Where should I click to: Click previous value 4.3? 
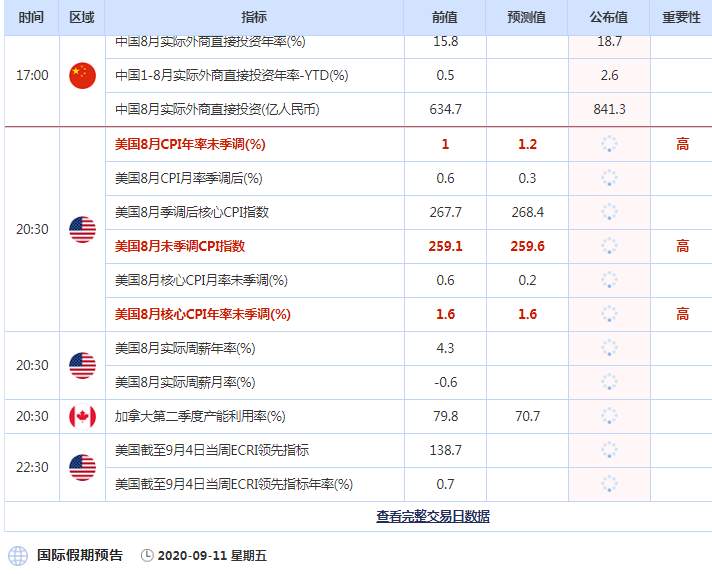[x=445, y=348]
